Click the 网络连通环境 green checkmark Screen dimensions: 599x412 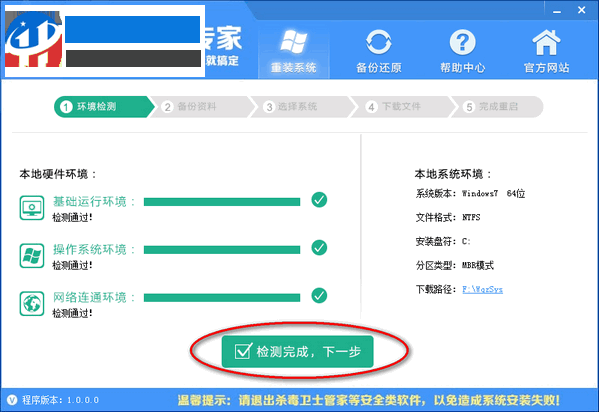coord(319,295)
